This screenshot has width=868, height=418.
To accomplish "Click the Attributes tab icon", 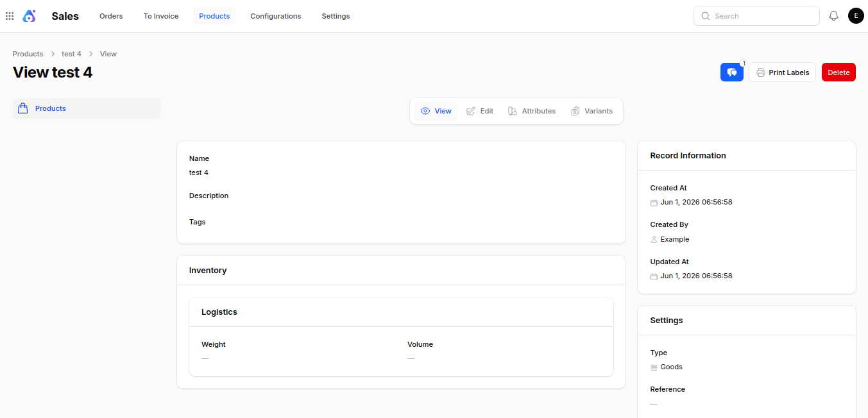I will click(513, 111).
